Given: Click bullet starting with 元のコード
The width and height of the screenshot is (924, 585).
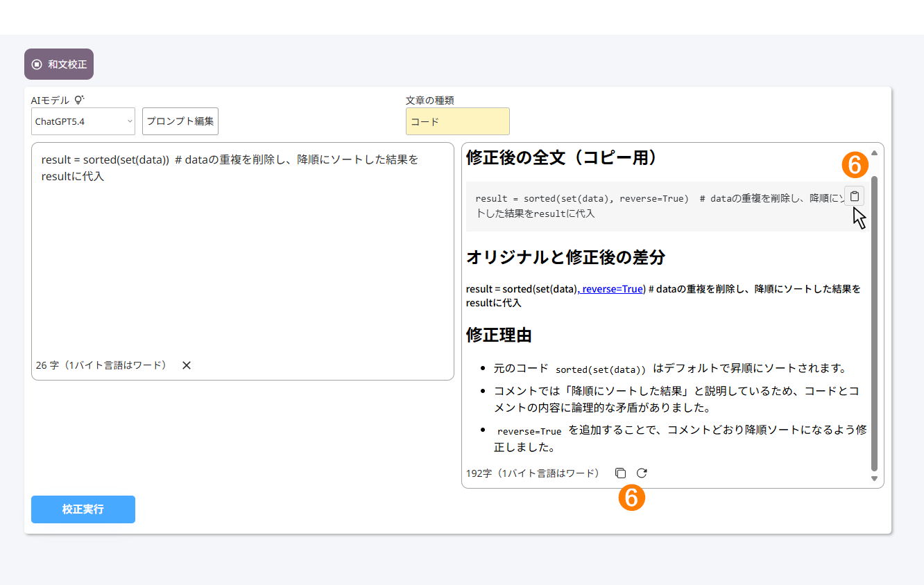Looking at the screenshot, I should [x=670, y=368].
